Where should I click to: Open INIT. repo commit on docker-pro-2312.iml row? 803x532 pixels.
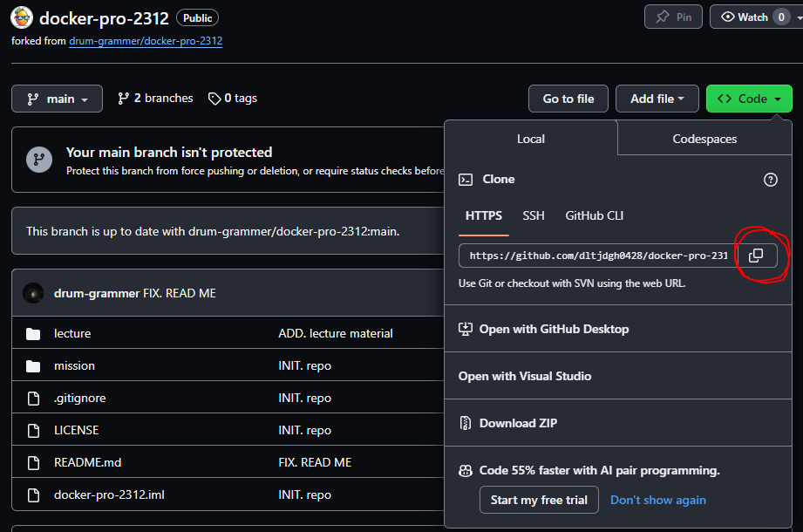[x=304, y=495]
